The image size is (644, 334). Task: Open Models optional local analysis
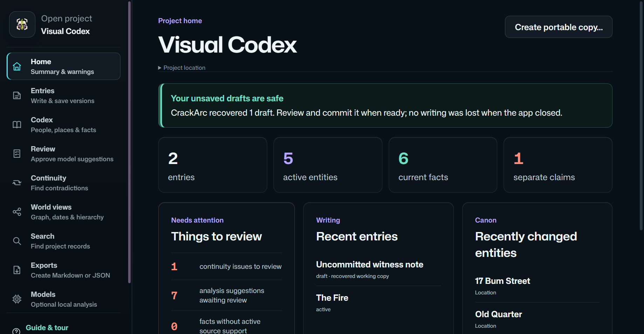pos(63,299)
